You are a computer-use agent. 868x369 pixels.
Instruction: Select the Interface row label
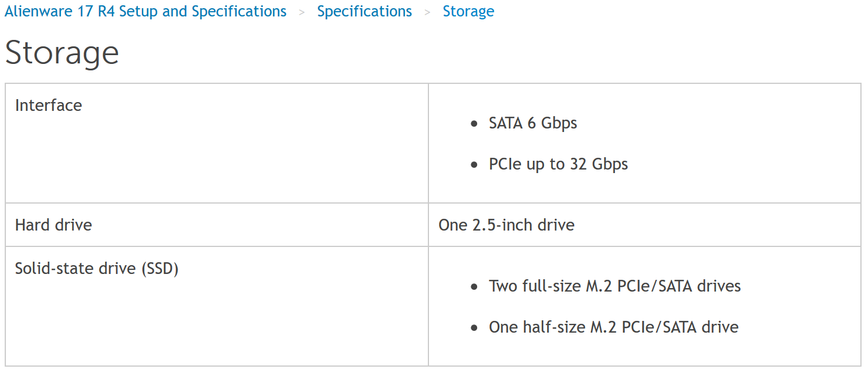pos(49,105)
